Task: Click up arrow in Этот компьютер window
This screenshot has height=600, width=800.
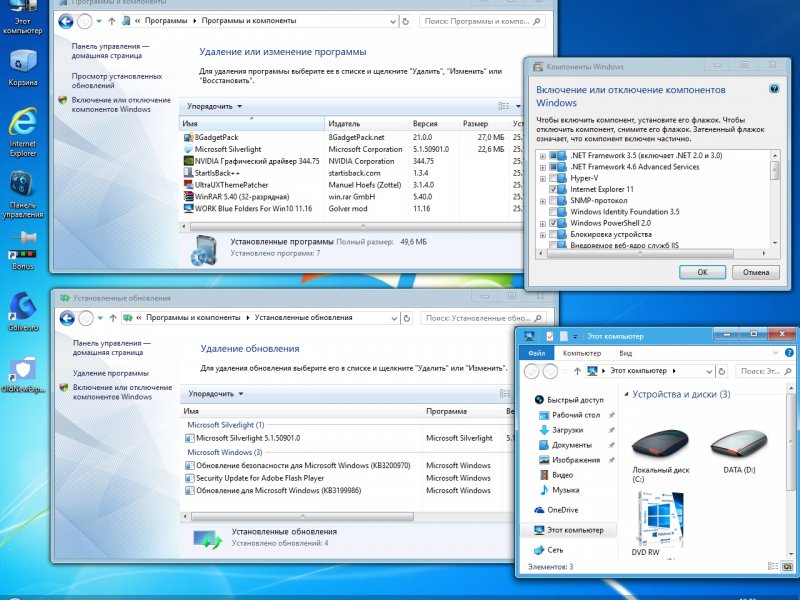Action: pos(577,371)
